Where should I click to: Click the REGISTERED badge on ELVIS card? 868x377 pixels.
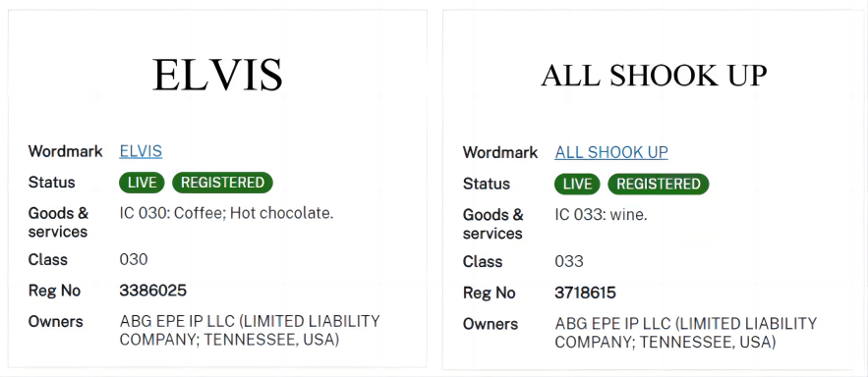222,183
